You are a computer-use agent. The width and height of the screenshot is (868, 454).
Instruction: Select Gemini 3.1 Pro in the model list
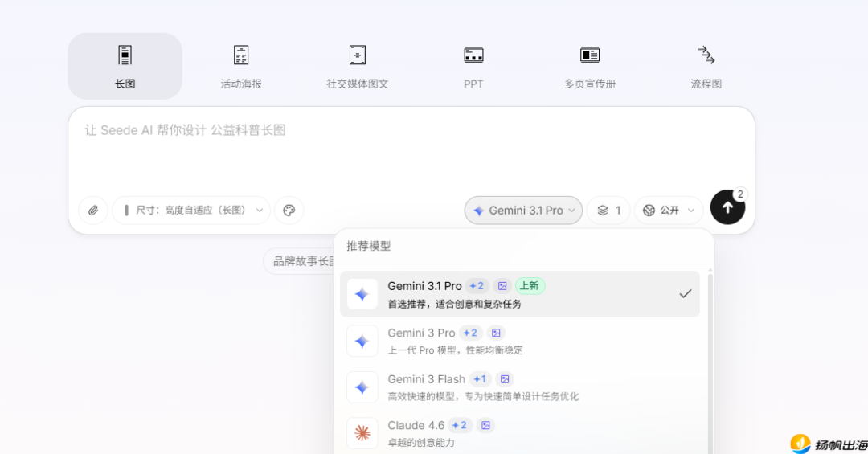(520, 294)
